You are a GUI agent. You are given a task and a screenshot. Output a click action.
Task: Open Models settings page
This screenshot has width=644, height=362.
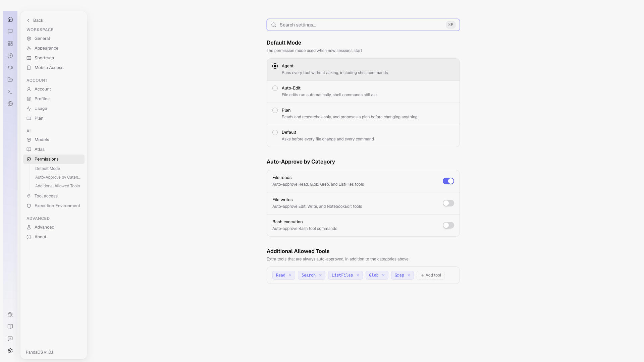click(x=54, y=140)
